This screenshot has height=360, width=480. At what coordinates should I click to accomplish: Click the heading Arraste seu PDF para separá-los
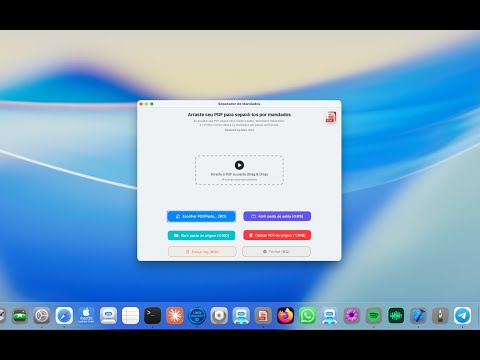[x=239, y=115]
